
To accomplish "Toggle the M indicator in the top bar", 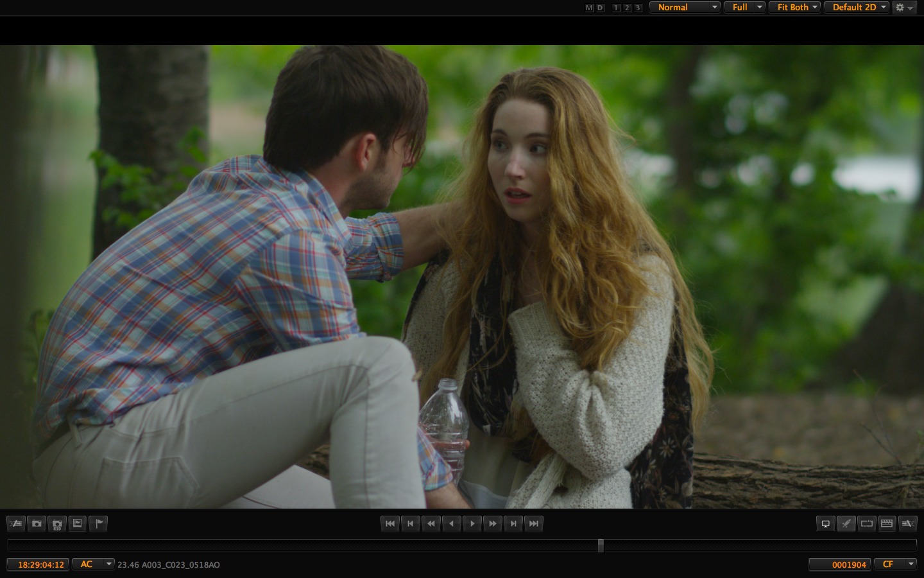I will [x=589, y=8].
